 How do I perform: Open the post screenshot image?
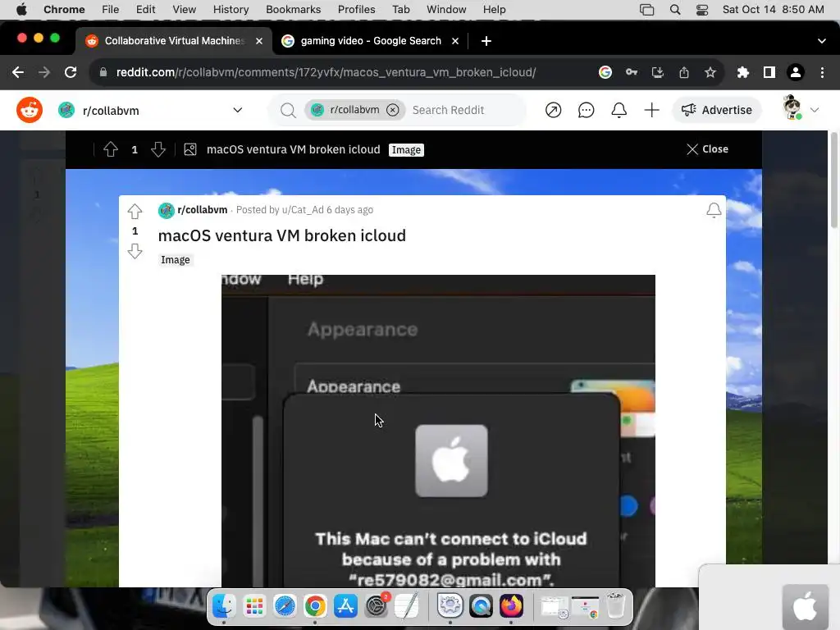point(438,431)
